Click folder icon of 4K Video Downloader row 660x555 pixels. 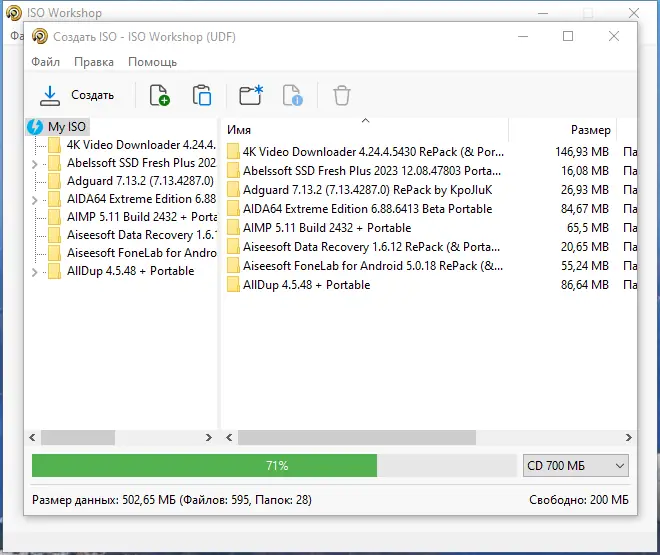click(233, 152)
